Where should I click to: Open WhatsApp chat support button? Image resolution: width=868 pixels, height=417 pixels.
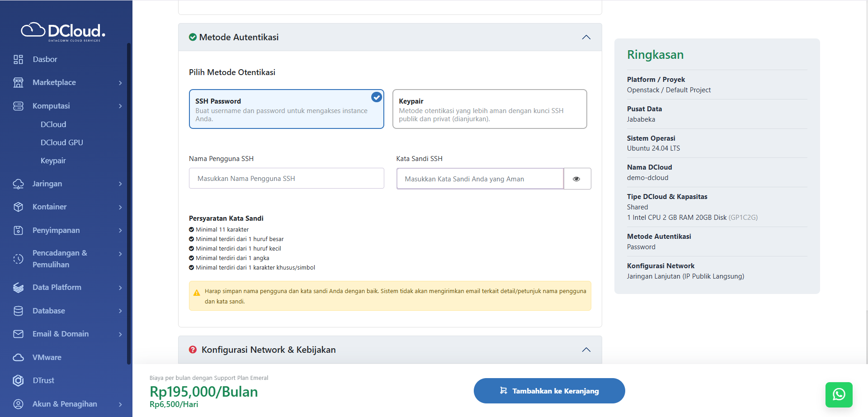[x=839, y=394]
